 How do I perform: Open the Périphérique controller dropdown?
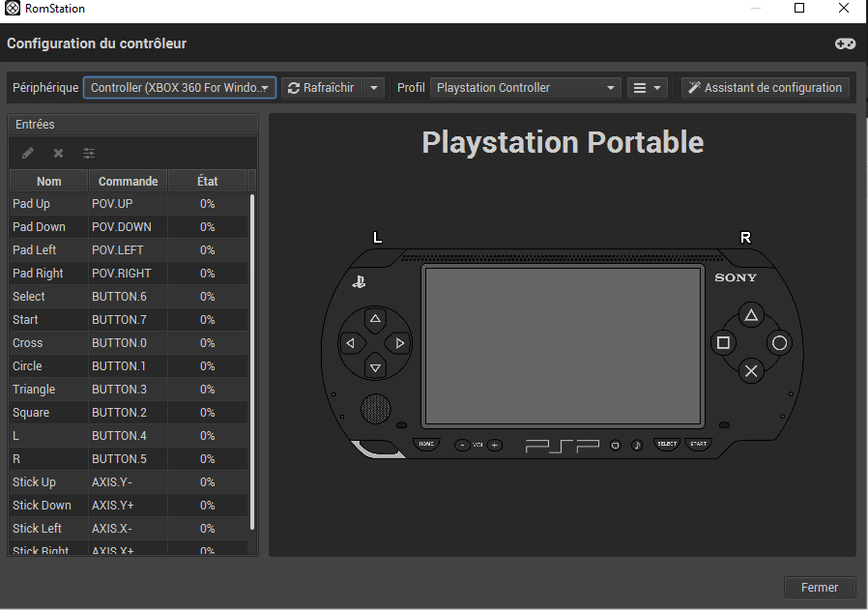coord(180,88)
